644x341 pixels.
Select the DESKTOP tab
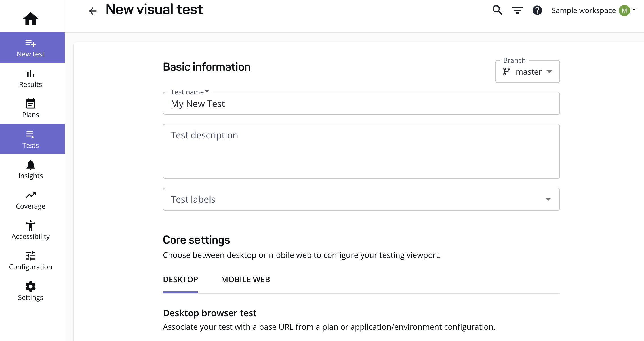(180, 279)
